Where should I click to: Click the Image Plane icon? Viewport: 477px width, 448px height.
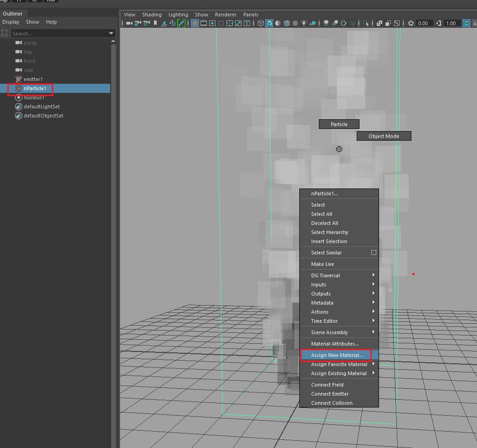(164, 23)
